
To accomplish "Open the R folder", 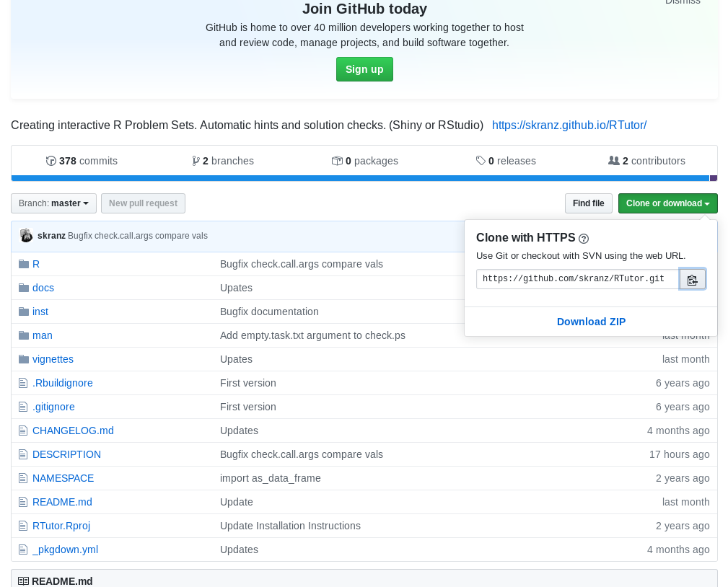I will [x=36, y=264].
